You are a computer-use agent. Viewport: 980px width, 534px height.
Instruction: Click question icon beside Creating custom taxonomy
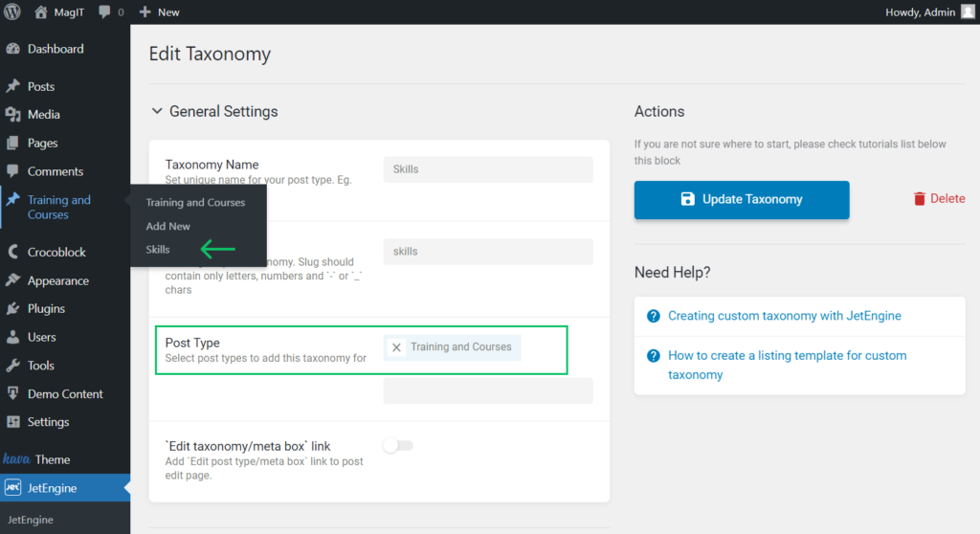tap(653, 316)
